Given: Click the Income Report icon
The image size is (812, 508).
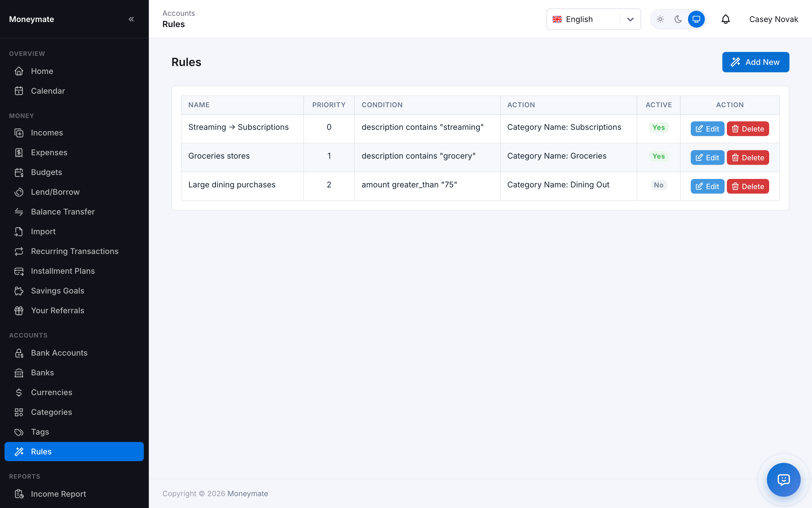Looking at the screenshot, I should pos(19,494).
